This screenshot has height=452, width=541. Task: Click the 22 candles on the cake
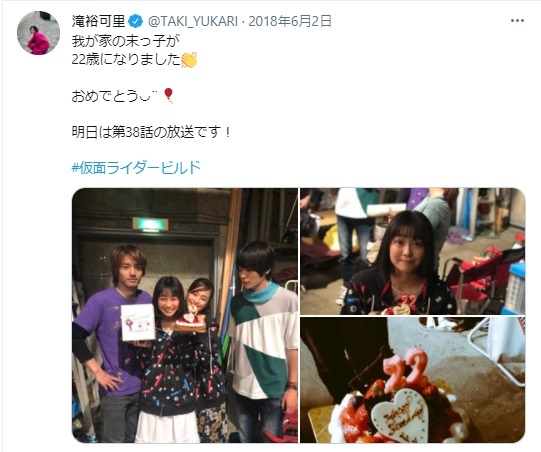click(x=406, y=368)
